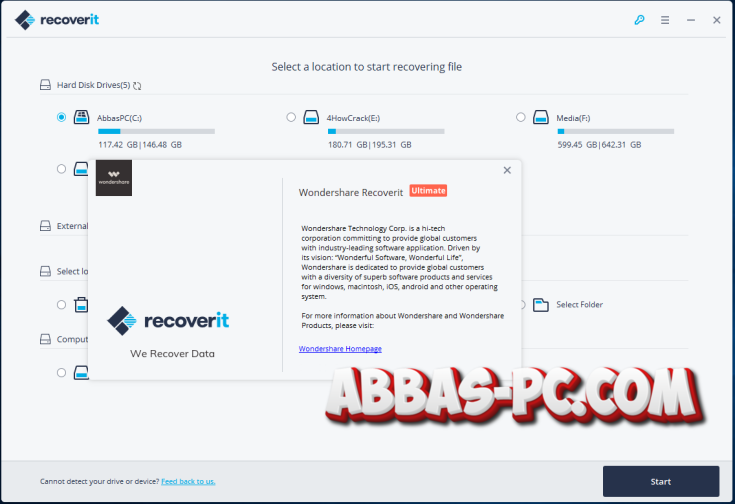Click the 180.71 GB|195.31 GB text
The image size is (735, 504).
[370, 145]
